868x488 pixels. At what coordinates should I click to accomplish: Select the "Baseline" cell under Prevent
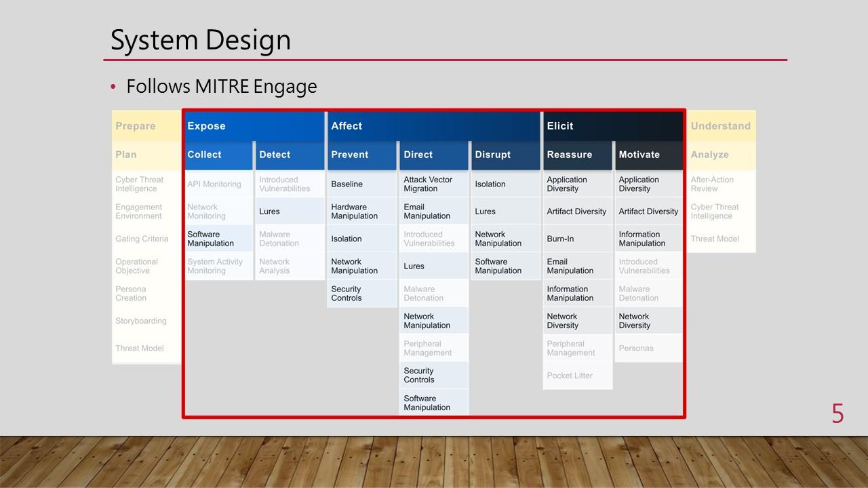361,184
